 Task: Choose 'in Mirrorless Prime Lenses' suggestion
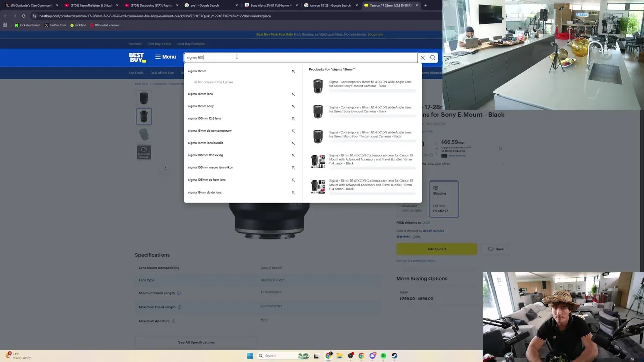(214, 82)
